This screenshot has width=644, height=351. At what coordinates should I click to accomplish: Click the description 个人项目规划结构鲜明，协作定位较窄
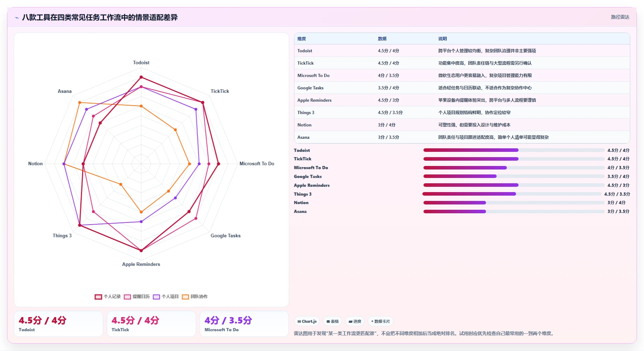[474, 113]
